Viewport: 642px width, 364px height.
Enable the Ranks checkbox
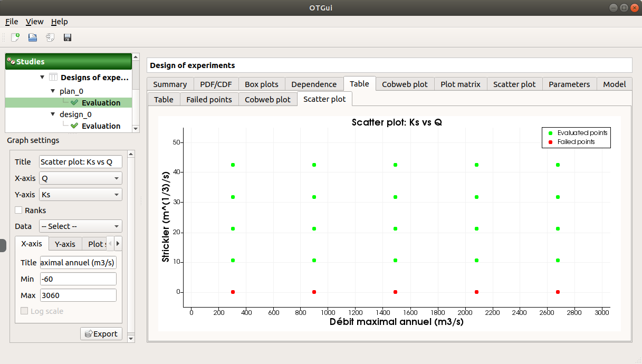tap(19, 210)
